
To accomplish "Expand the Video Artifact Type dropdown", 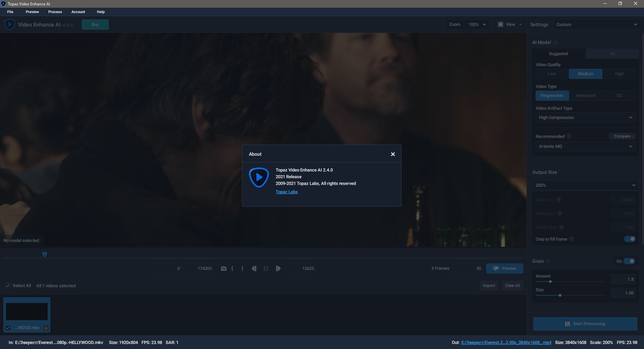I will point(585,117).
